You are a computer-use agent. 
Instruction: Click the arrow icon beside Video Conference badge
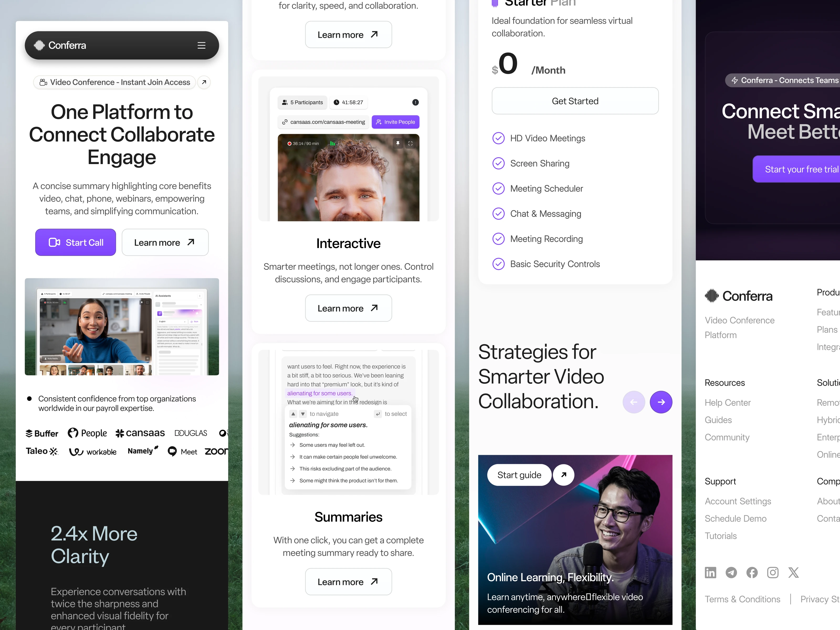tap(204, 82)
